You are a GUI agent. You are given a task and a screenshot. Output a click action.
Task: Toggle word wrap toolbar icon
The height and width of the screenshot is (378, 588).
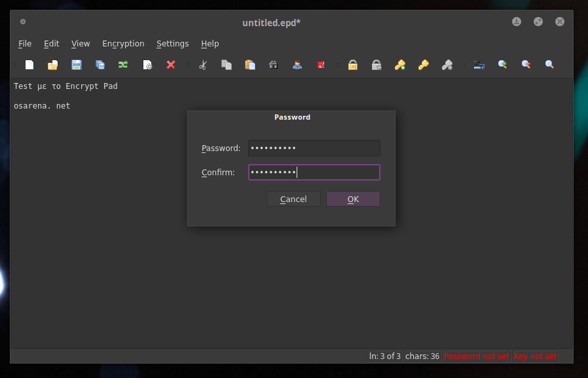pyautogui.click(x=479, y=65)
